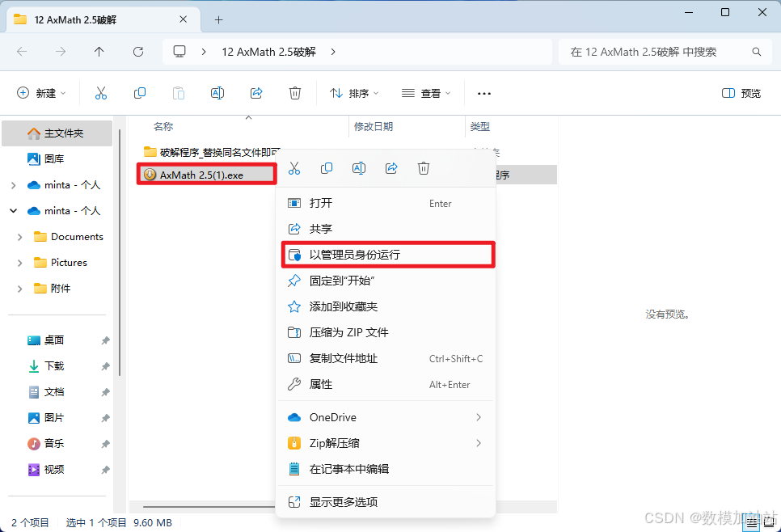Viewport: 781px width, 532px height.
Task: Select the 破解程序_替换同名文件即可 folder
Action: (x=212, y=152)
